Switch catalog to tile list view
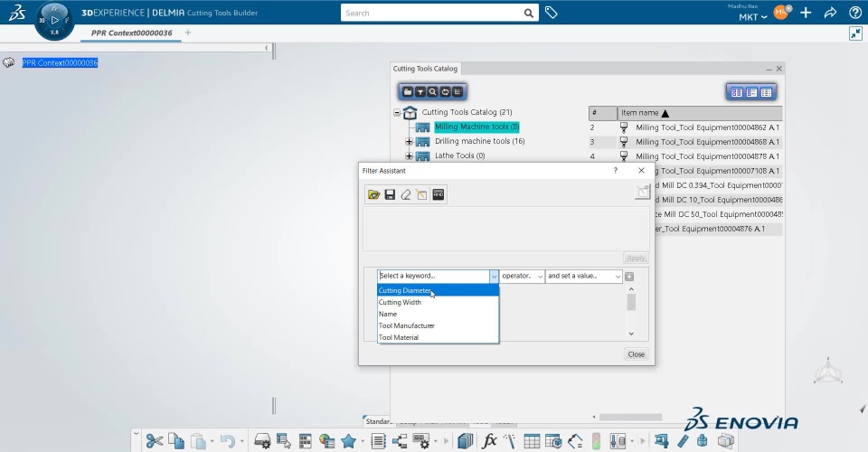Viewport: 868px width, 452px height. click(x=751, y=92)
